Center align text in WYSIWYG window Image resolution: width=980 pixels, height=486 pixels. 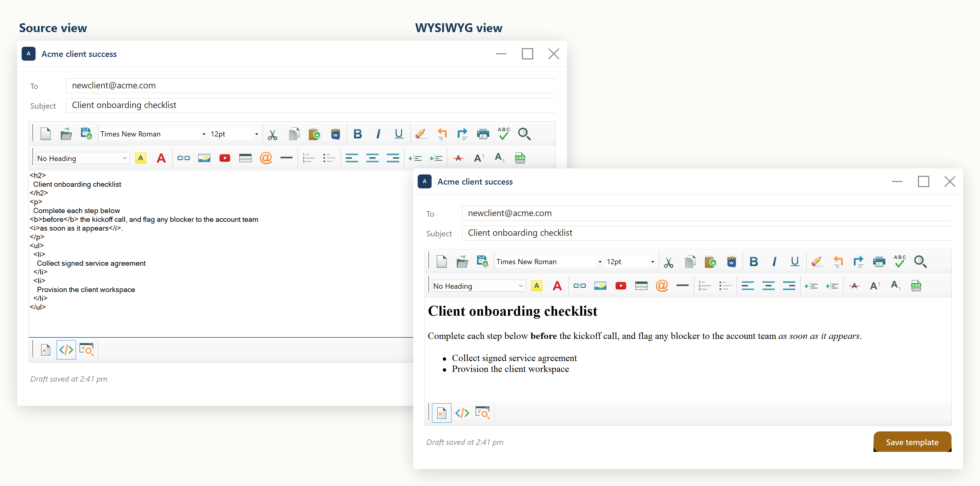coord(769,286)
